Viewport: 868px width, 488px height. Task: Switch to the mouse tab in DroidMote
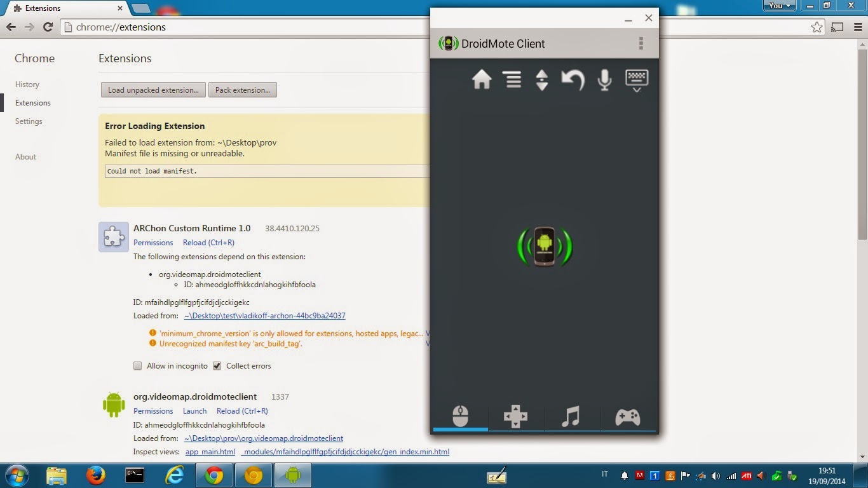pyautogui.click(x=461, y=417)
